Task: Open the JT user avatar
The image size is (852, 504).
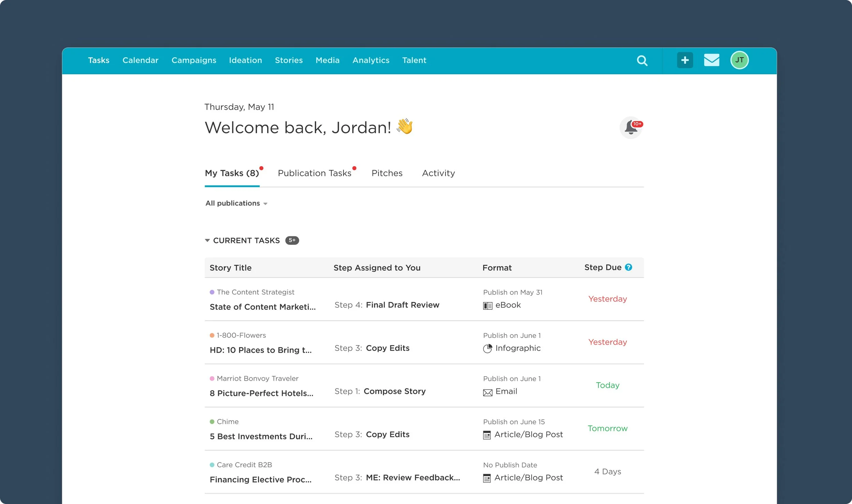Action: click(x=739, y=60)
